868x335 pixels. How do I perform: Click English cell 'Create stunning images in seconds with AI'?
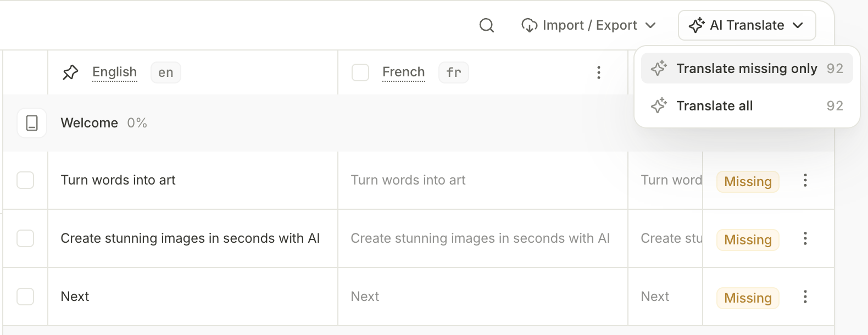[x=193, y=238]
